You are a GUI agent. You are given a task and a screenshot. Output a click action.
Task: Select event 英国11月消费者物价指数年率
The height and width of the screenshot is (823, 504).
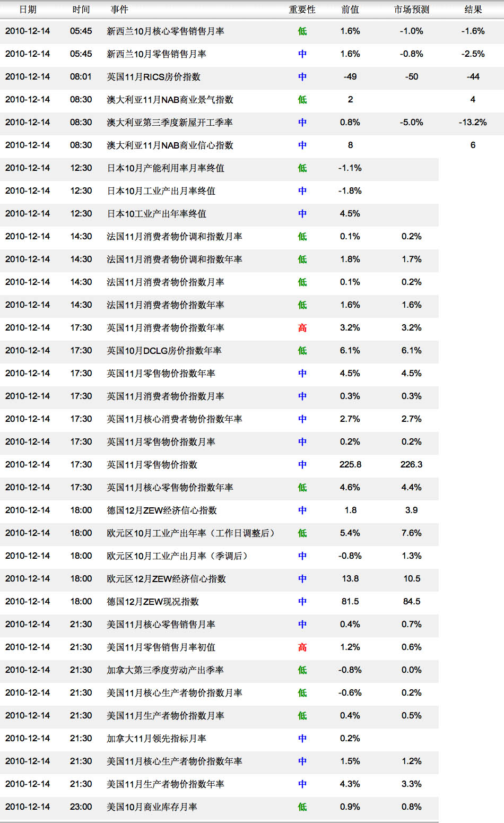tap(166, 328)
